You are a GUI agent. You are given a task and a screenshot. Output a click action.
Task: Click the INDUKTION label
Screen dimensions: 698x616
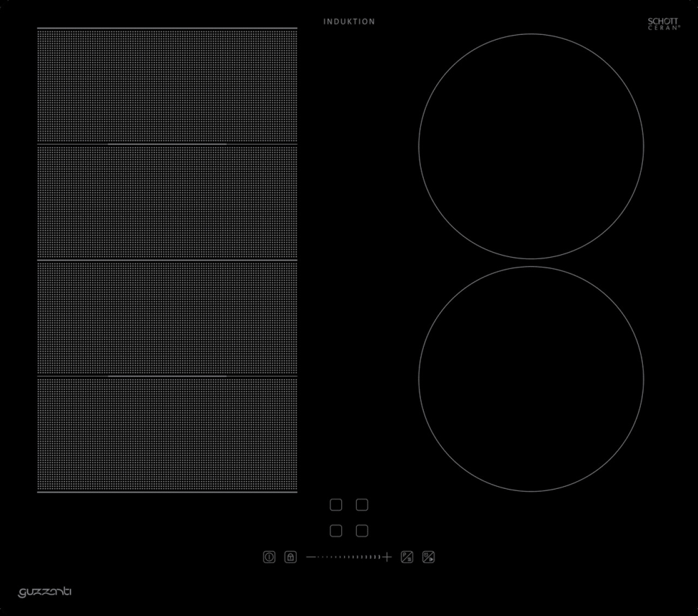click(x=349, y=22)
